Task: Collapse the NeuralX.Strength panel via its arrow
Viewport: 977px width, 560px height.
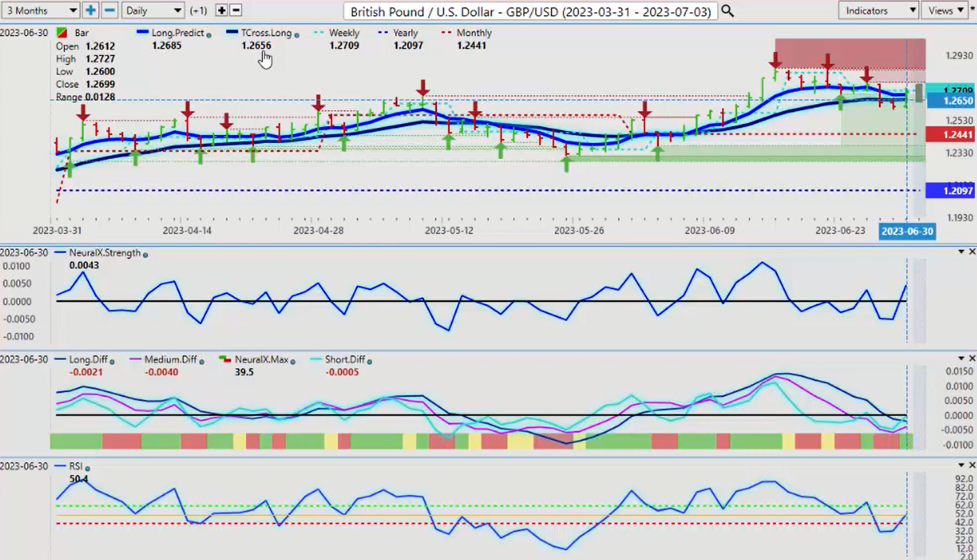Action: tap(962, 253)
